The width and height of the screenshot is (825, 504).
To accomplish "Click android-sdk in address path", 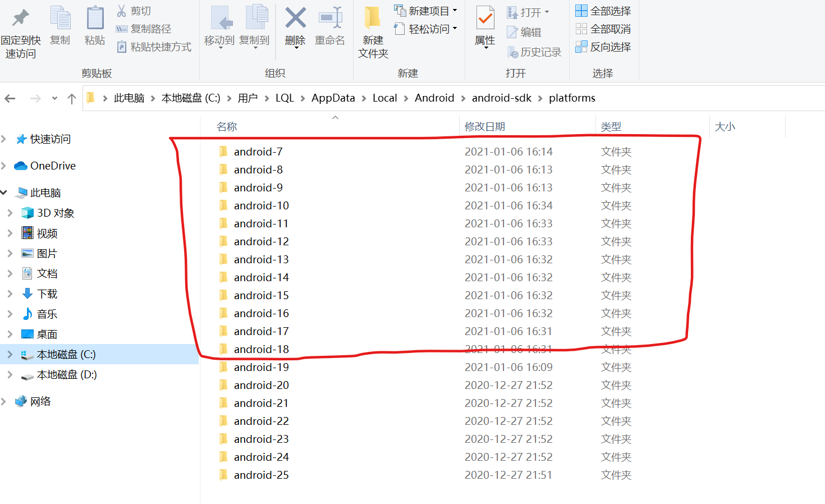I will [x=502, y=98].
